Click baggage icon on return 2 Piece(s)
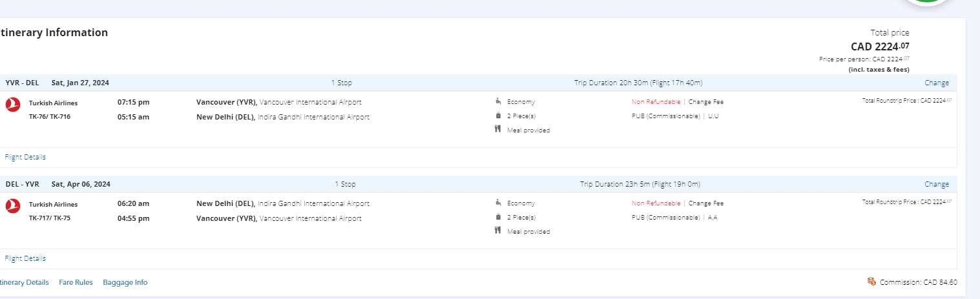The height and width of the screenshot is (299, 980). 498,217
